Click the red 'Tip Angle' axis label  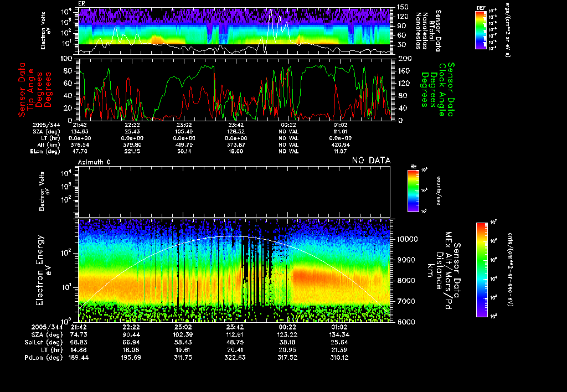[x=31, y=90]
